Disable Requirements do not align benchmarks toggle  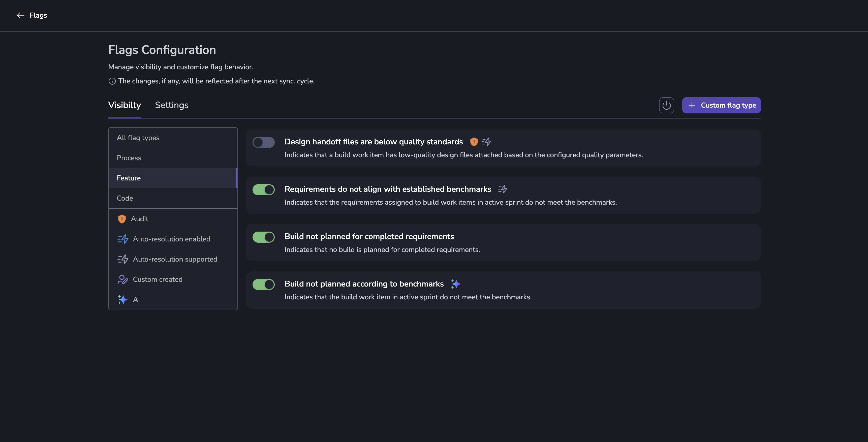tap(264, 190)
